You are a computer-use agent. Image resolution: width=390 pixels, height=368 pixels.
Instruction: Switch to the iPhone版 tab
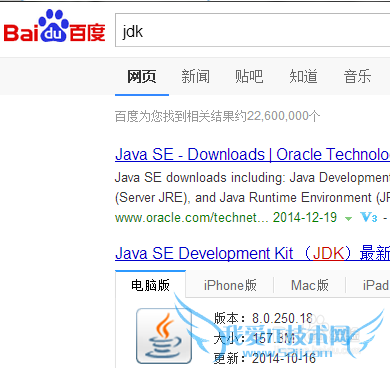click(x=230, y=286)
